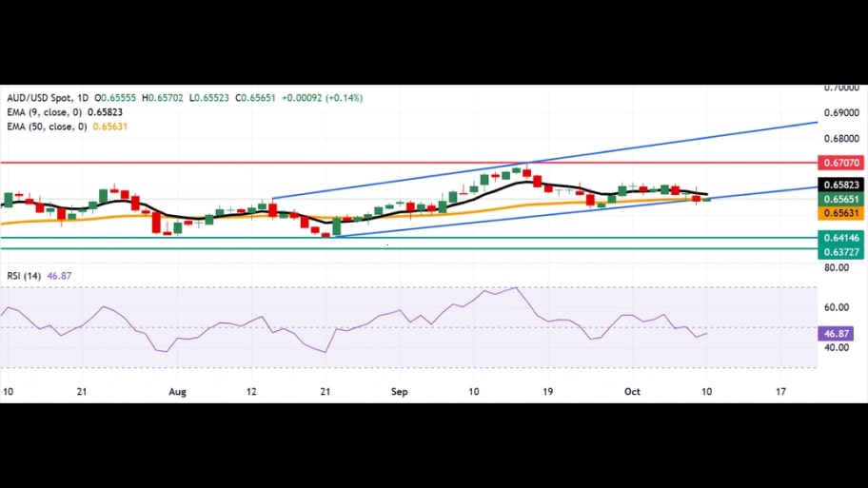Screen dimensions: 868x488
Task: Click the Sep label on time axis
Action: tap(400, 391)
